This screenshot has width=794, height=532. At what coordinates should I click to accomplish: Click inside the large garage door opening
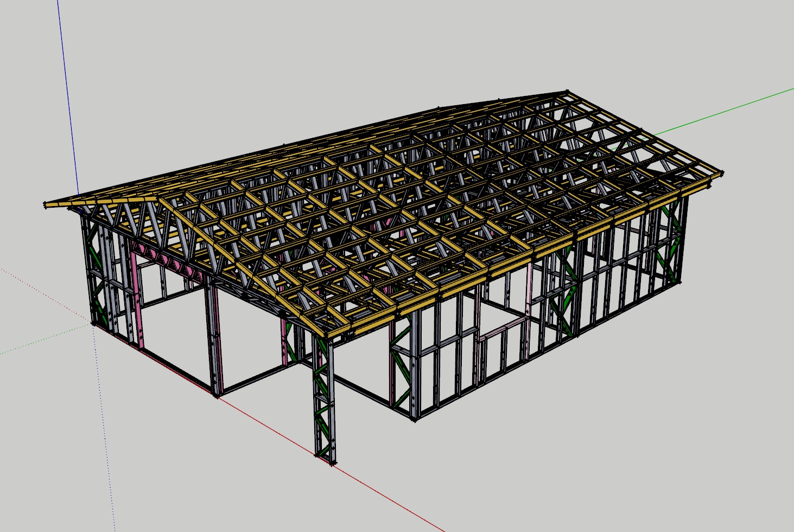tap(174, 325)
